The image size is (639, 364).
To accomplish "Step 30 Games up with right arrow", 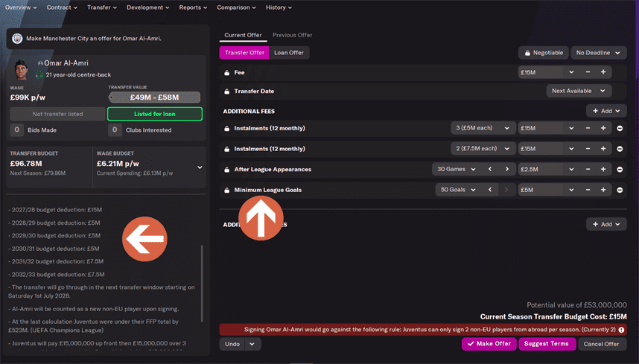I will tap(507, 169).
